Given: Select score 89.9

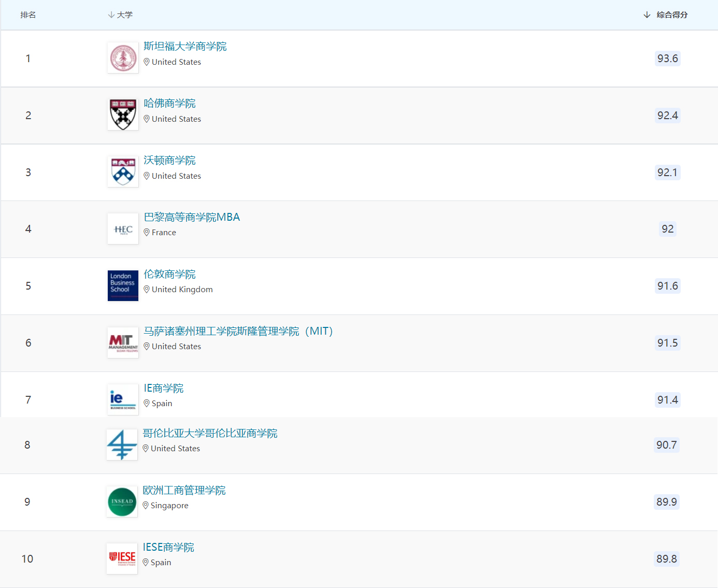Looking at the screenshot, I should coord(666,502).
